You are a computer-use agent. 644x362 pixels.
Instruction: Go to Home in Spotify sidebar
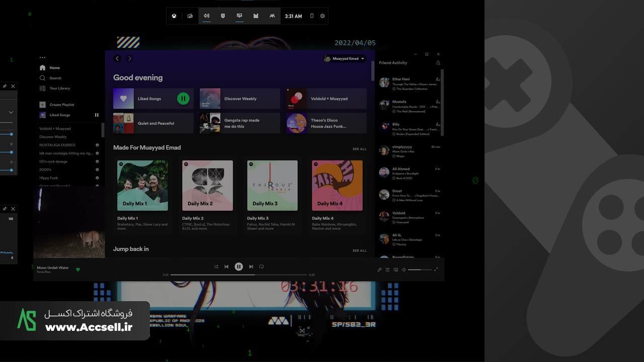[50, 68]
